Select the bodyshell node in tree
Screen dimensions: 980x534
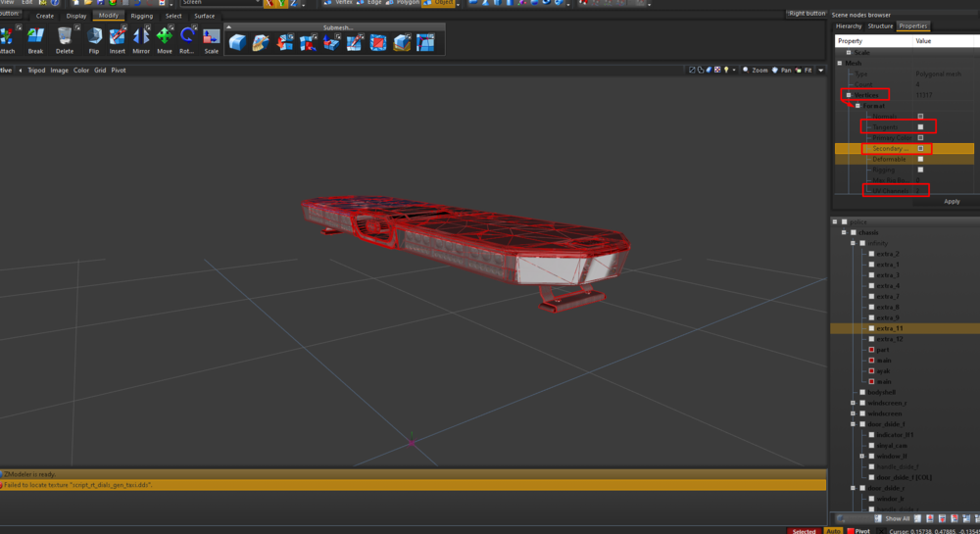click(x=882, y=392)
